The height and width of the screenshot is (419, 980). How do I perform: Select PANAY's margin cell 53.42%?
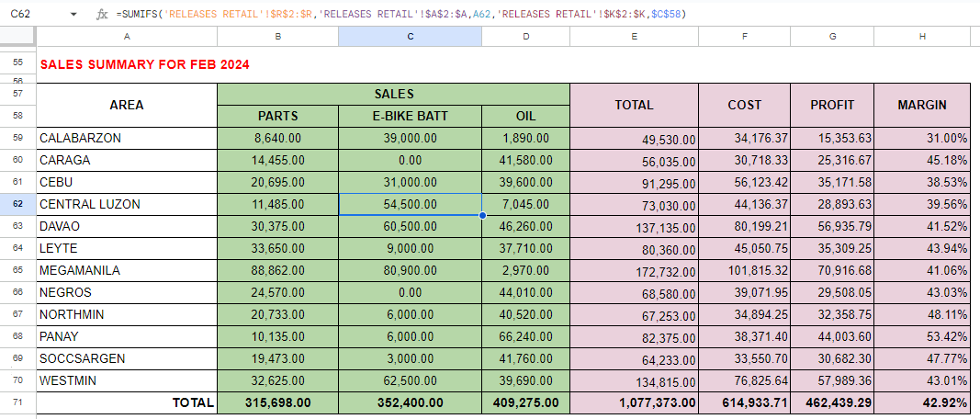(x=922, y=336)
